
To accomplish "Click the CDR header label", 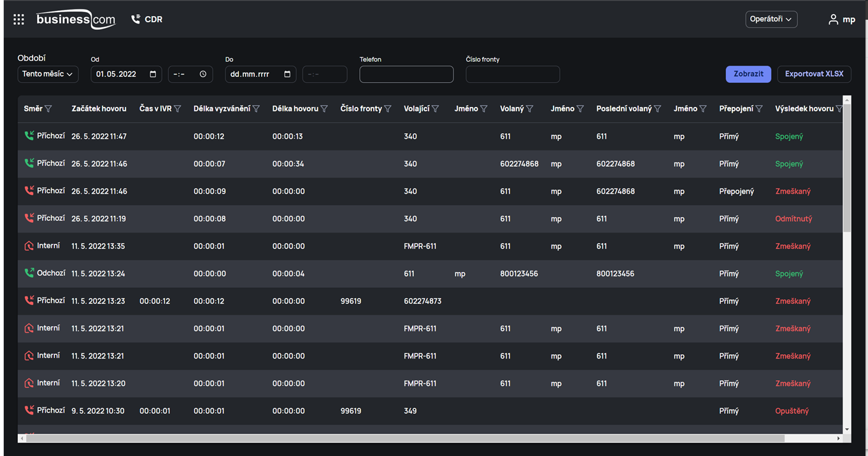I will [x=153, y=20].
